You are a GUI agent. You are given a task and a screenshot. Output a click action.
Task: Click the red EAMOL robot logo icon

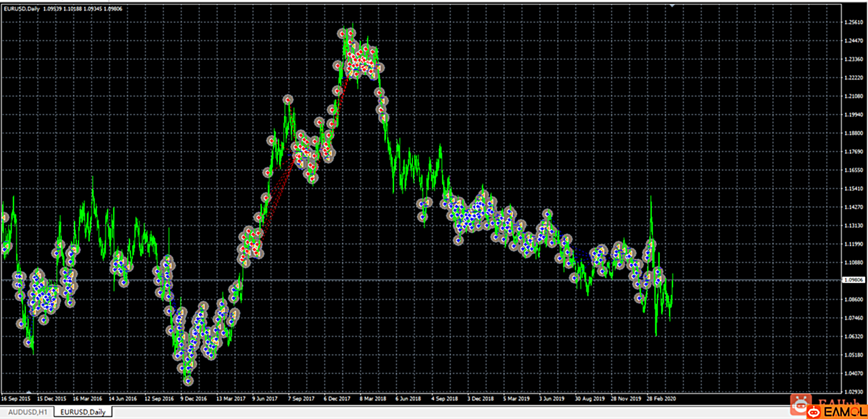point(814,413)
